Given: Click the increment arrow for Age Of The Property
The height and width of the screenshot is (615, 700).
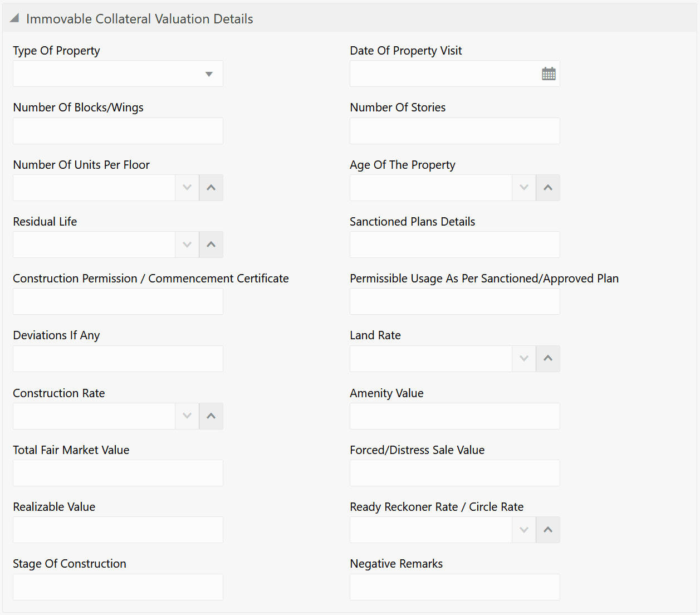Looking at the screenshot, I should pos(547,188).
